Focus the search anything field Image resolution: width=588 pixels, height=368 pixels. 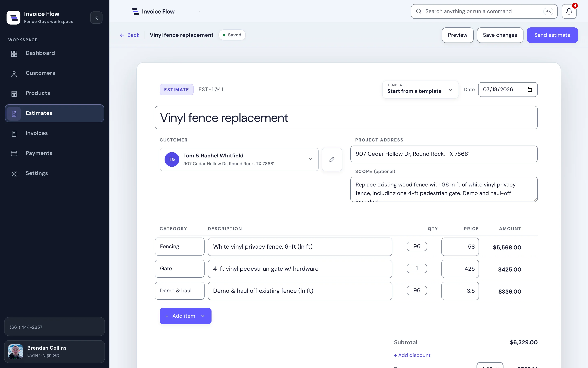[x=484, y=11]
